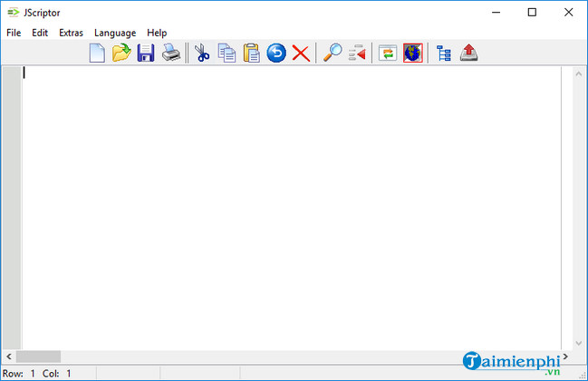Click the New document icon
588x381 pixels.
97,54
